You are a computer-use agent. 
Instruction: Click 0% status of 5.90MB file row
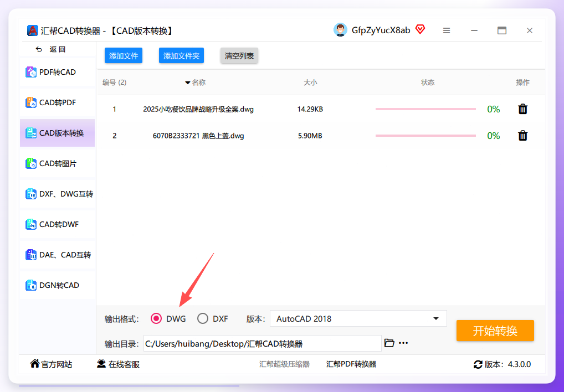pos(494,136)
